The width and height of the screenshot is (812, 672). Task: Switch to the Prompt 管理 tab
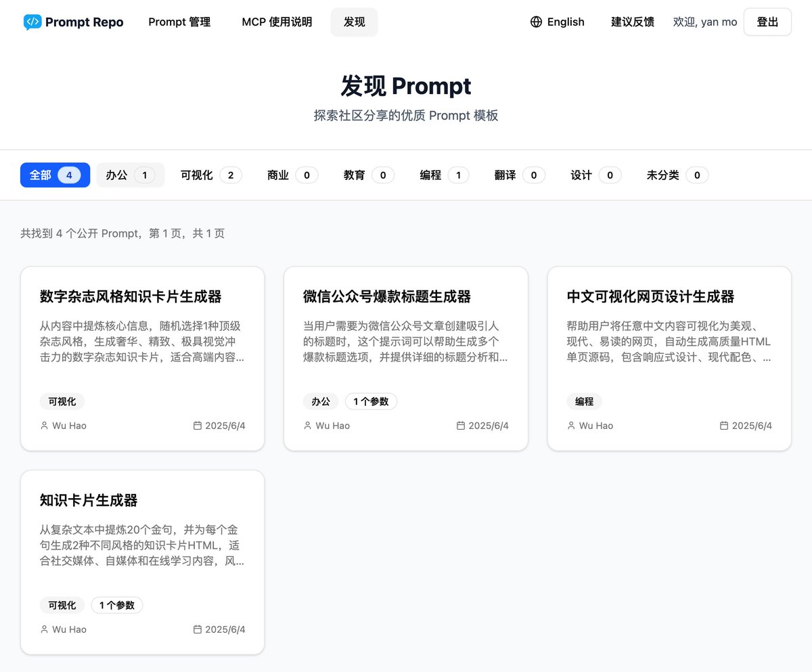179,22
